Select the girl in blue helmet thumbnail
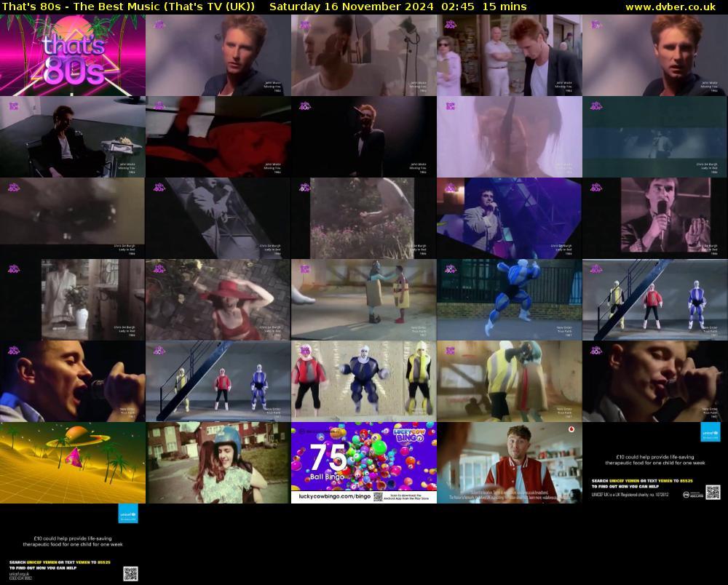The image size is (728, 585). 218,463
